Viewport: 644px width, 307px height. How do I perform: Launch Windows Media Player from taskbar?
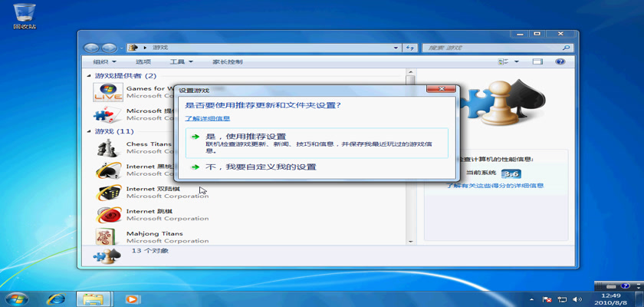132,299
